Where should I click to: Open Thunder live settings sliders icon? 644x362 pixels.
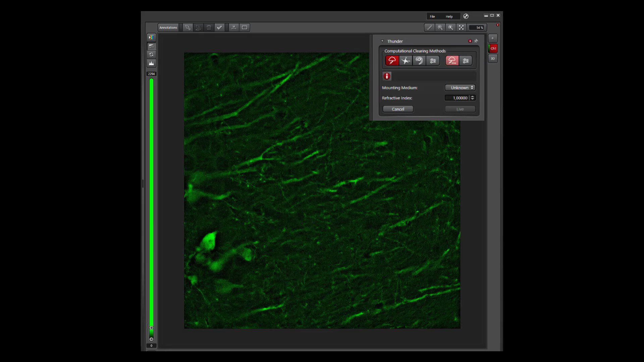466,61
